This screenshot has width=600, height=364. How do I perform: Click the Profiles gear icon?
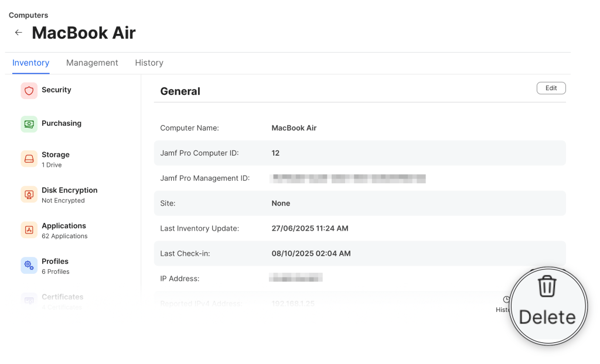click(x=29, y=266)
